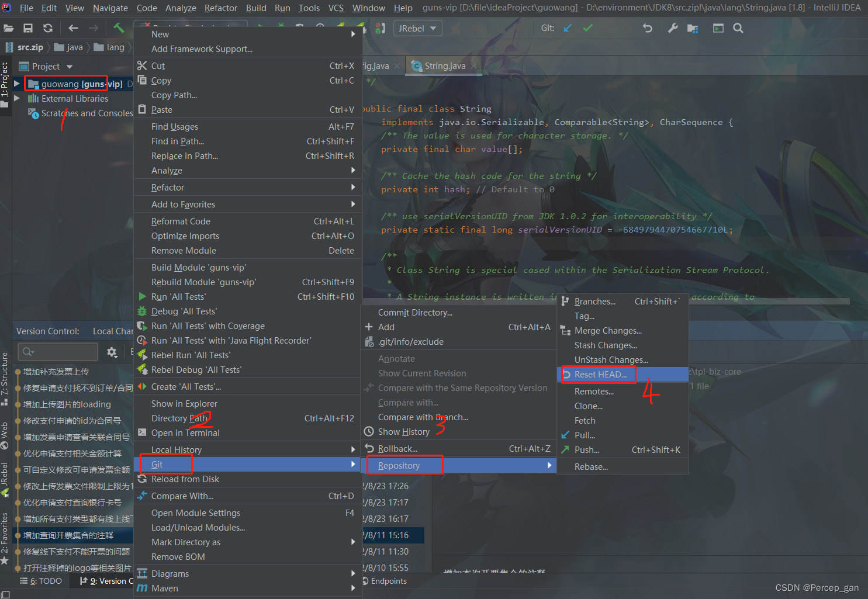Choose Reset HEAD... from the Repository menu
This screenshot has width=868, height=599.
pyautogui.click(x=623, y=374)
